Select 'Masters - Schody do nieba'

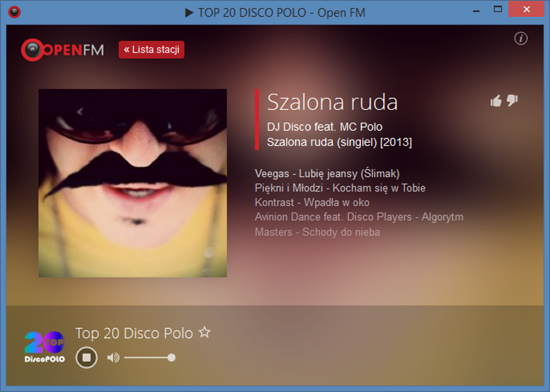(x=317, y=232)
